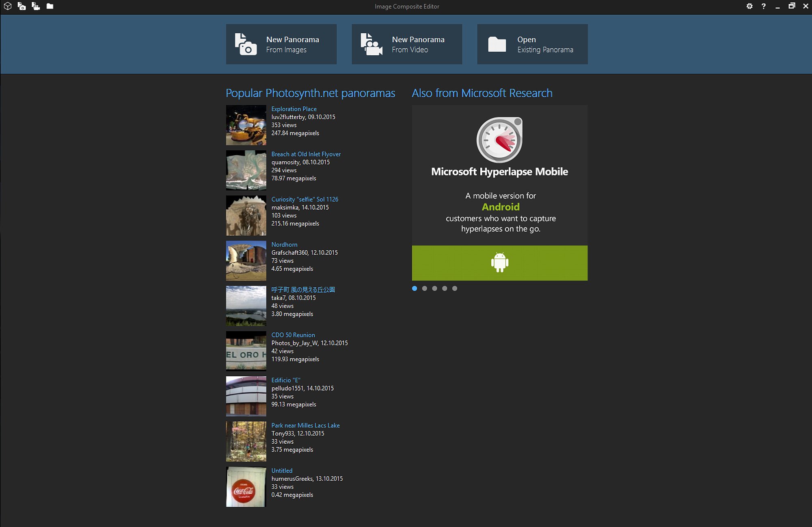Click "Tony933, 12.10.2015" text

[298, 434]
